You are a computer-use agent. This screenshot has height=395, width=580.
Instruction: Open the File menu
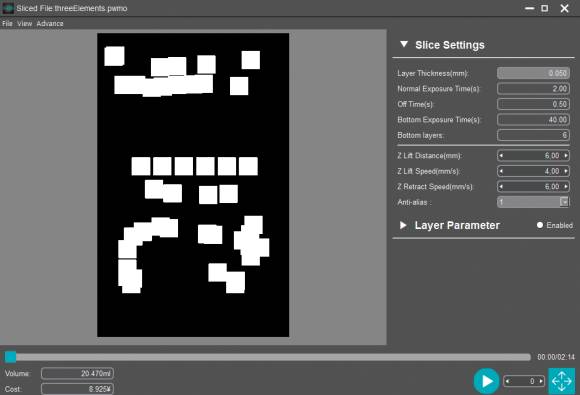[7, 24]
